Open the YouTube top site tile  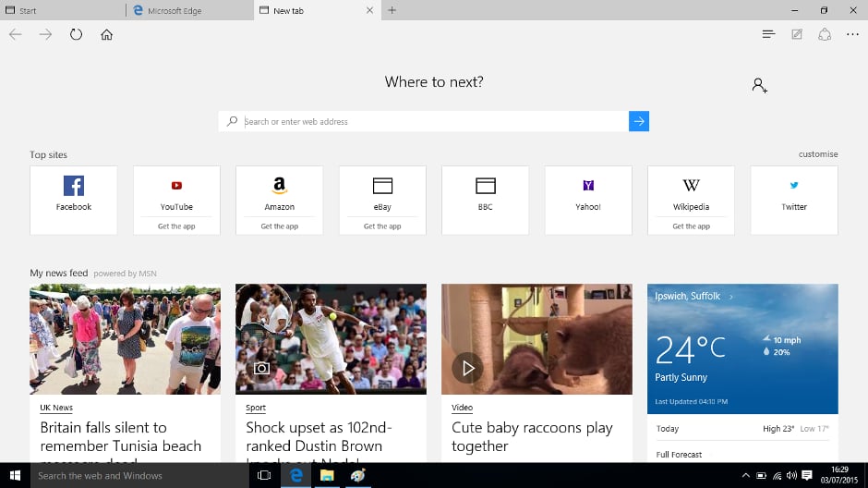(176, 191)
